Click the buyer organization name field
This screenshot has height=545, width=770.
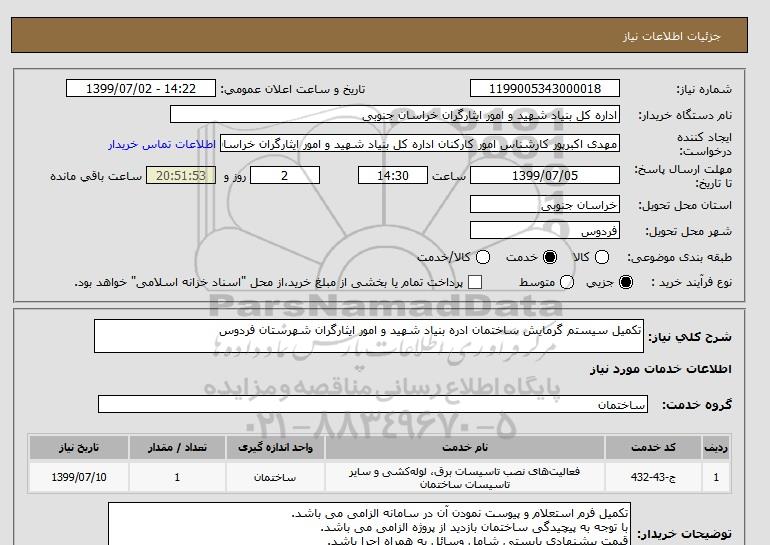pyautogui.click(x=395, y=114)
